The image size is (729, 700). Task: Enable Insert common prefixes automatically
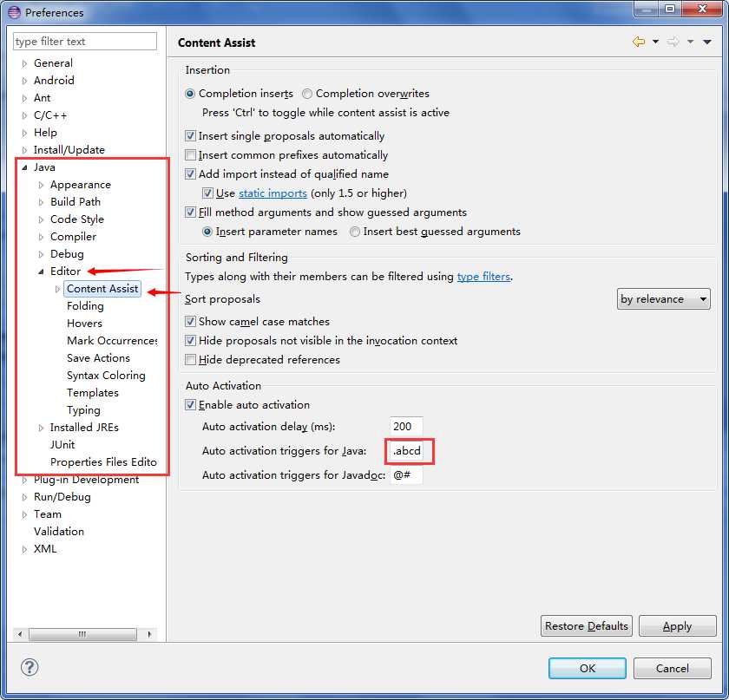190,154
